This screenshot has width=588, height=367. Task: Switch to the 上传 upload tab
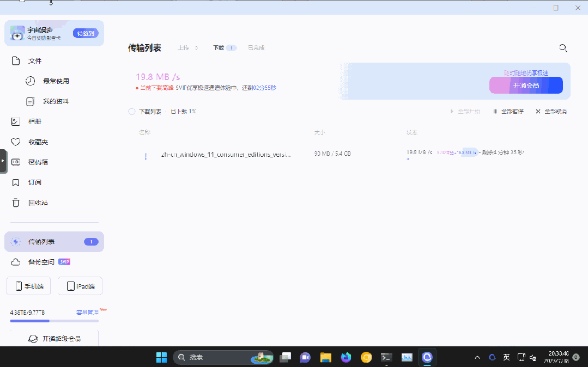tap(183, 47)
